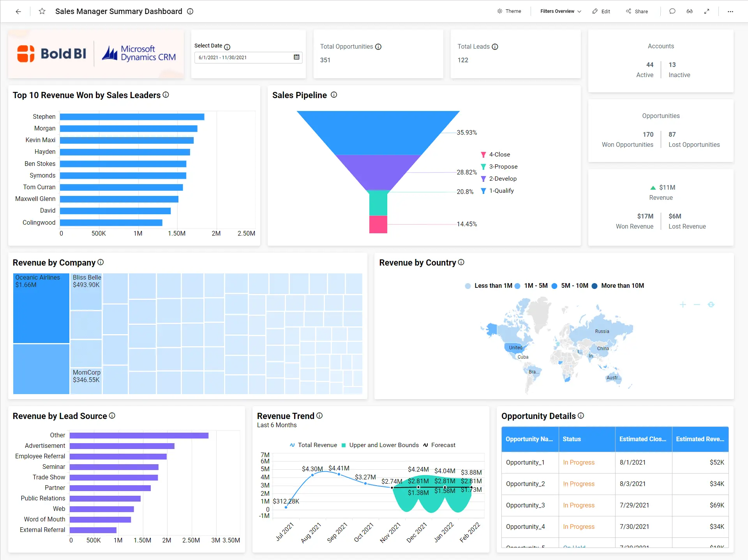Enter fullscreen mode with expand icon
This screenshot has height=560, width=748.
point(706,11)
